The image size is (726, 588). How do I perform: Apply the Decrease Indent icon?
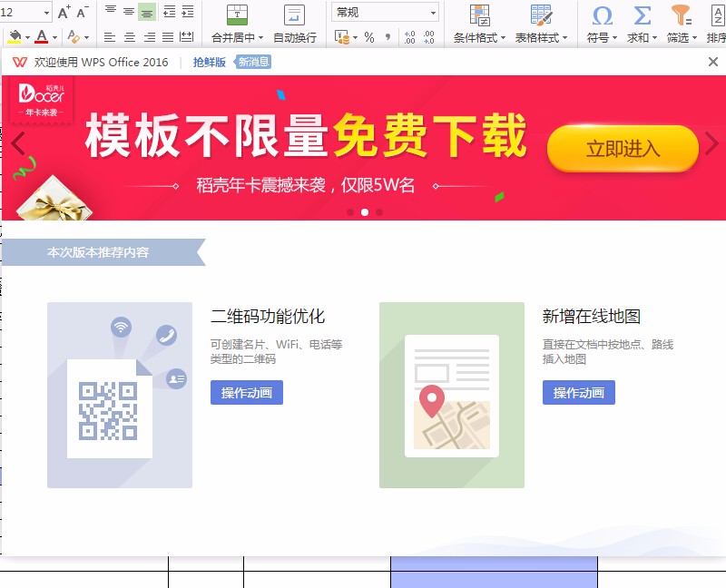[x=168, y=12]
